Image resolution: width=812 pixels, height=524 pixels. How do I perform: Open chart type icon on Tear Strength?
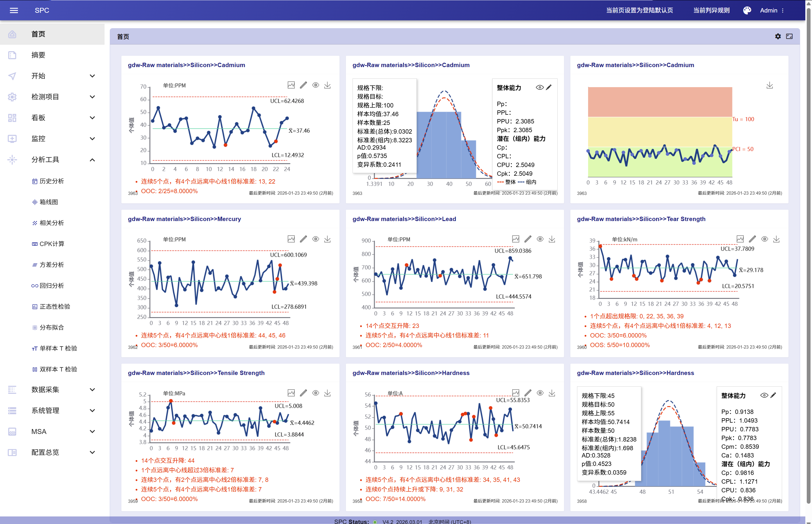(740, 239)
